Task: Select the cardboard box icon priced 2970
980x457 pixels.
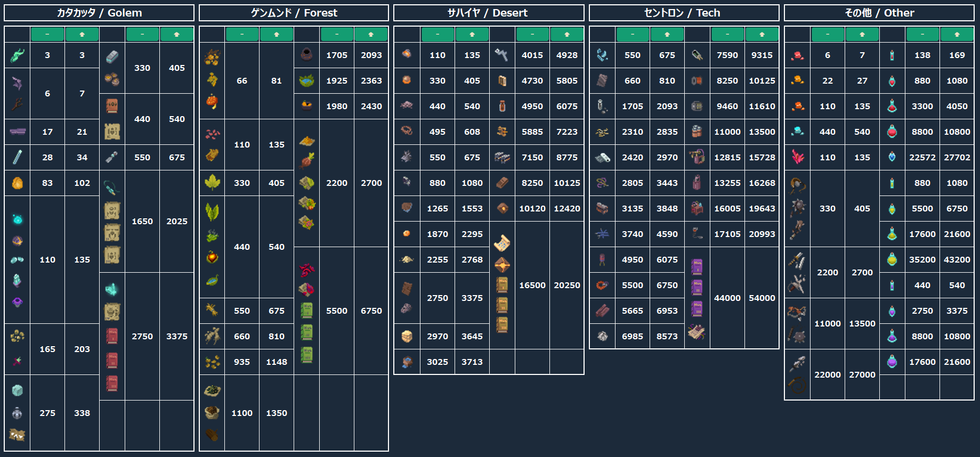Action: click(407, 336)
